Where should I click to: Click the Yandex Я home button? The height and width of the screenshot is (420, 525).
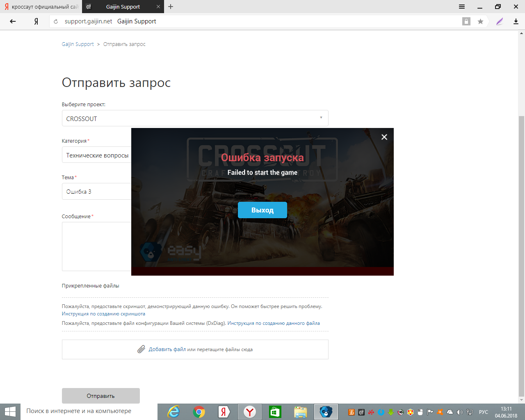pyautogui.click(x=36, y=21)
